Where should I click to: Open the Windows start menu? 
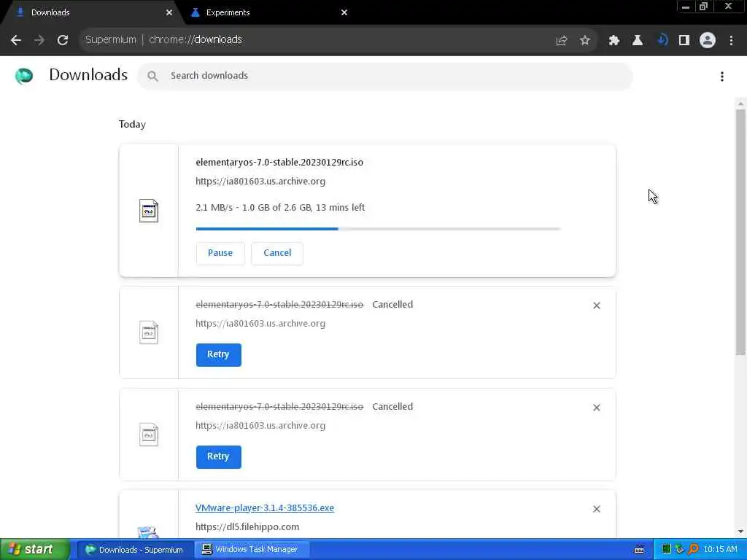click(x=34, y=550)
